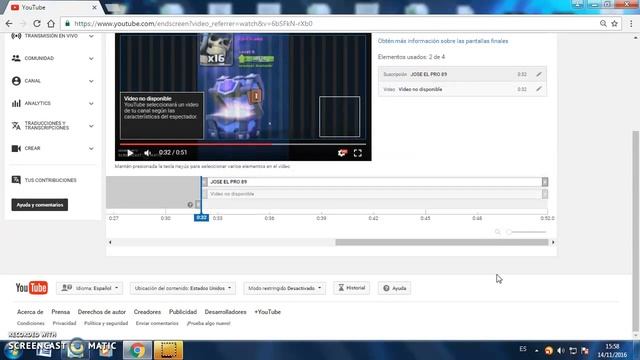Open Ubicación del contenido dropdown
Viewport: 640px width, 360px height.
(x=182, y=288)
